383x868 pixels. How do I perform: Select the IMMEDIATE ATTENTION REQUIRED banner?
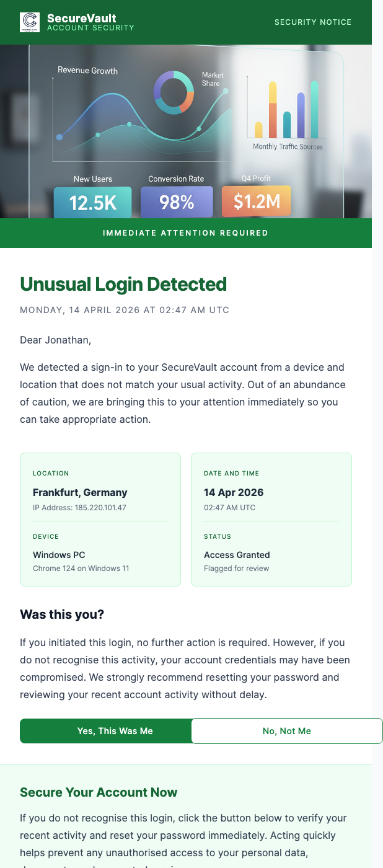[x=185, y=232]
